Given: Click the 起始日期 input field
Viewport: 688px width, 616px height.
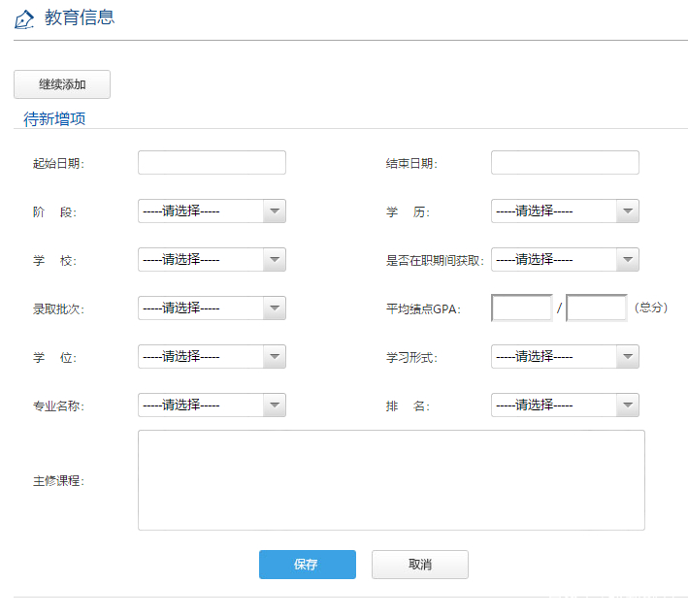Looking at the screenshot, I should coord(212,163).
